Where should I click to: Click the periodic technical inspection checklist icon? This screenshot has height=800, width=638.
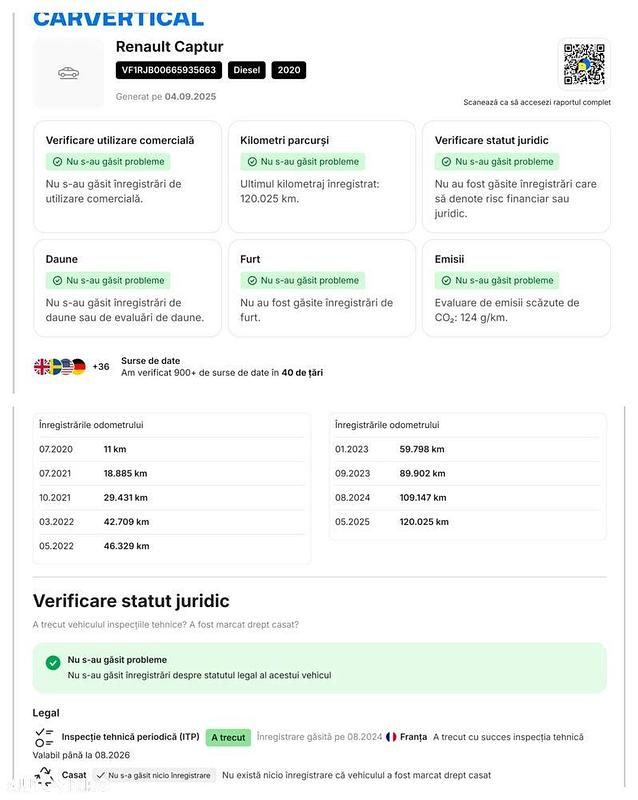point(44,738)
